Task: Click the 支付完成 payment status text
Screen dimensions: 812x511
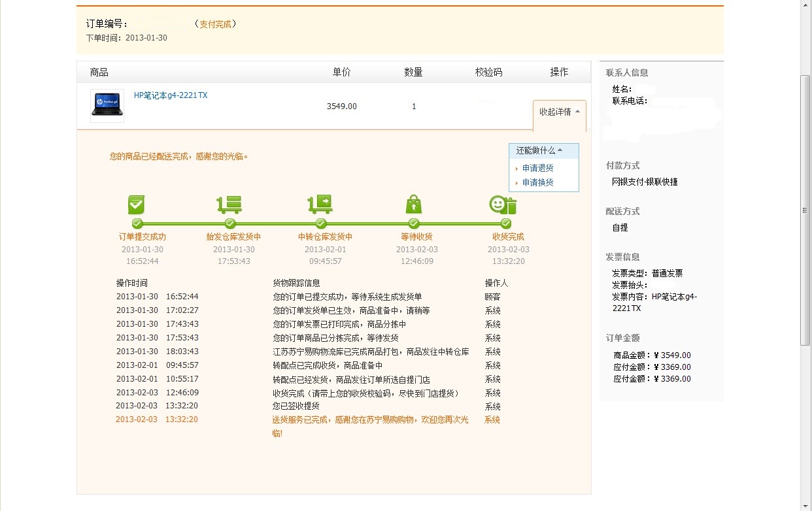Action: [215, 24]
